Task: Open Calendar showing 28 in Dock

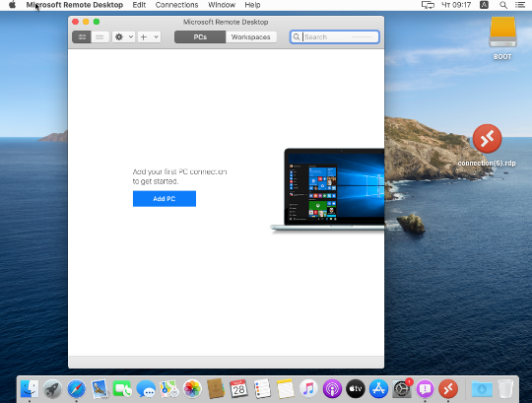Action: coord(238,389)
